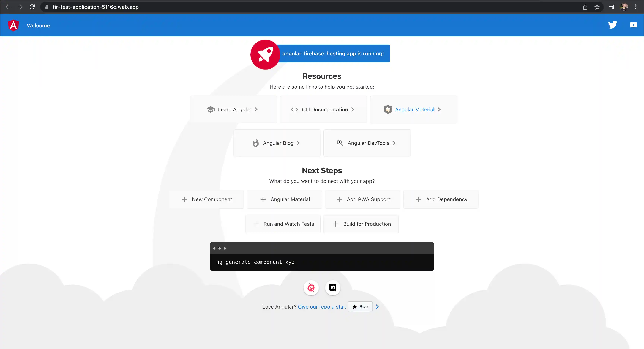Screen dimensions: 644x349
Task: Open the YouTube icon link
Action: tap(633, 25)
